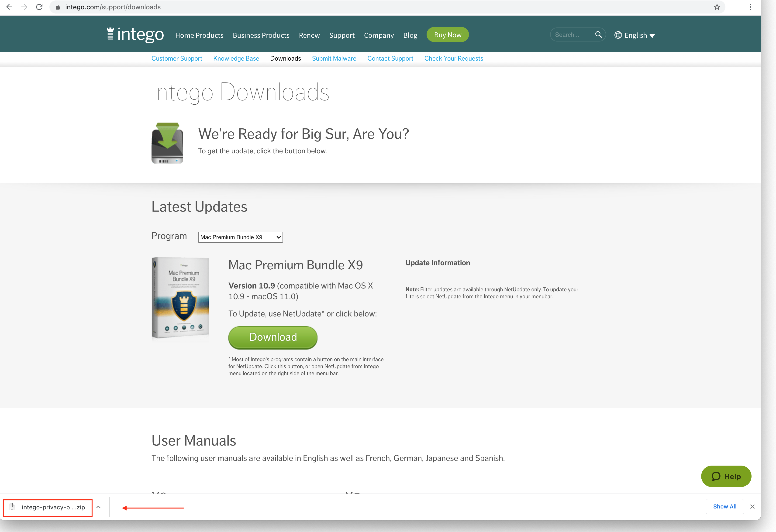The width and height of the screenshot is (776, 532).
Task: Open the Support menu
Action: 342,35
